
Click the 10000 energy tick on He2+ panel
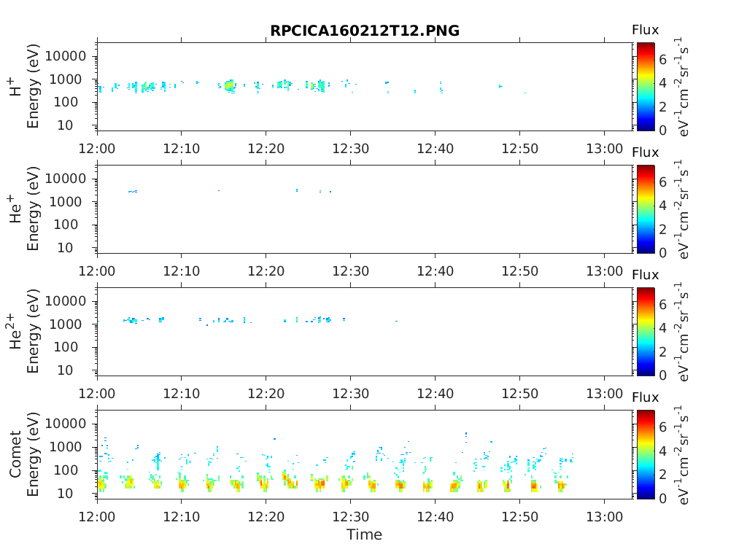66,301
